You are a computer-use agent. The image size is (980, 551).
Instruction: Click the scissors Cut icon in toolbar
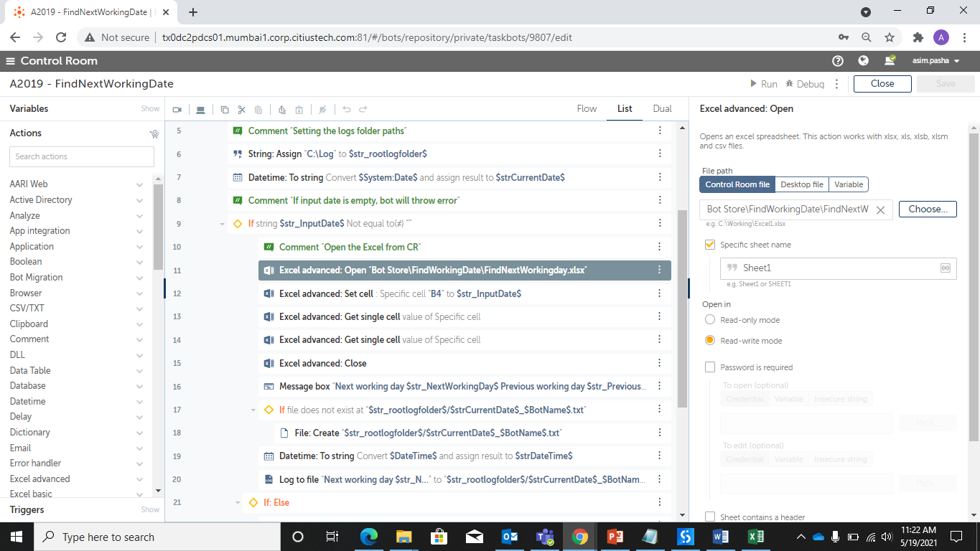tap(241, 110)
